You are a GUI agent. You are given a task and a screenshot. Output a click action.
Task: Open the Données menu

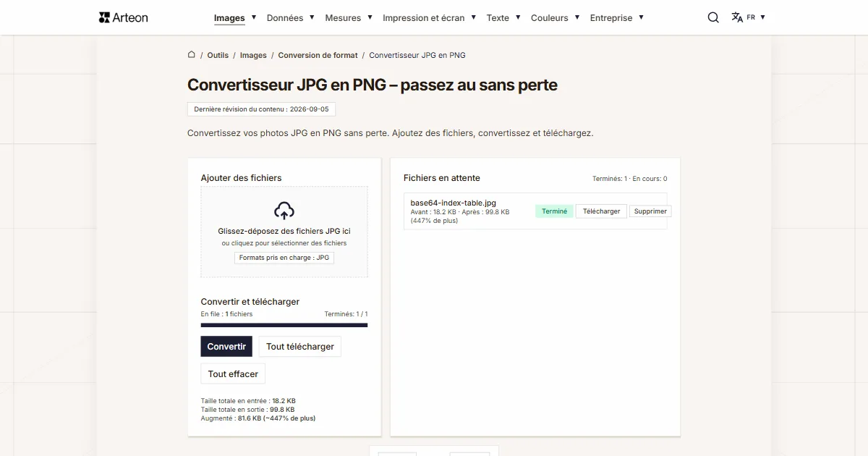click(x=285, y=18)
